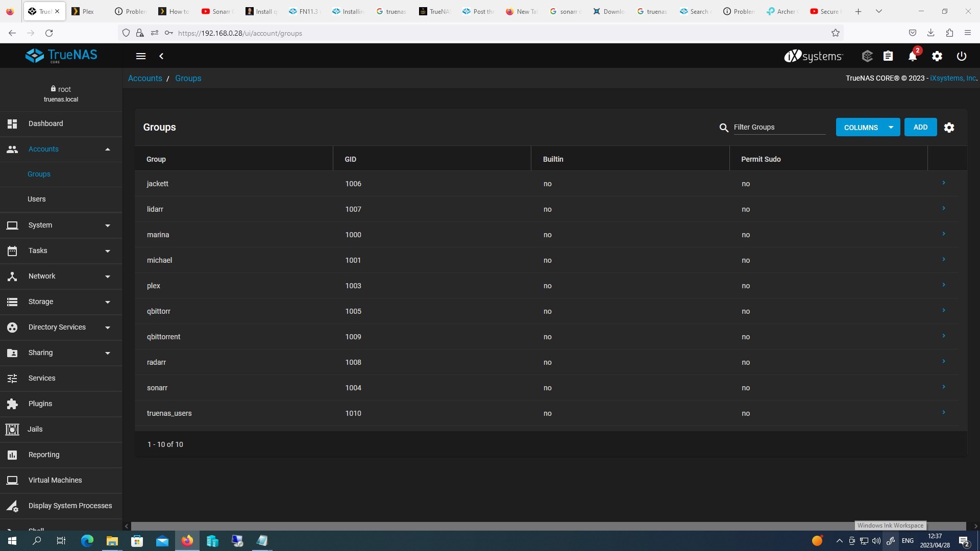
Task: Expand the Sharing sidebar section
Action: point(61,353)
